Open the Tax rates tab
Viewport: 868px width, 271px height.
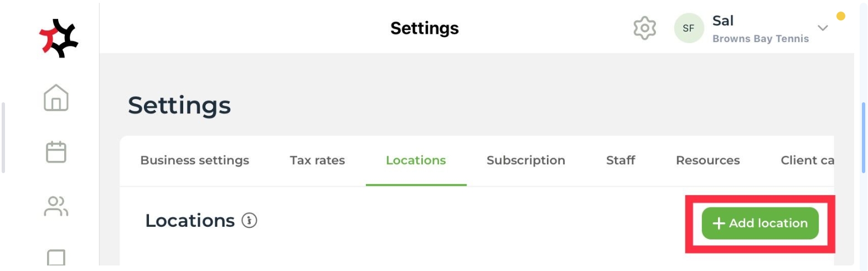click(317, 160)
